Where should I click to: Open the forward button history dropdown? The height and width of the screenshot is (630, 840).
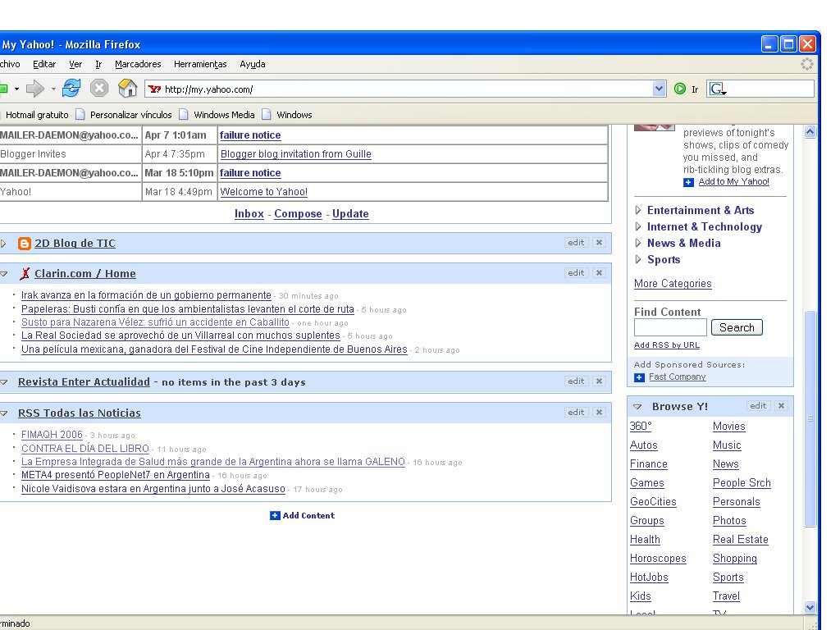pyautogui.click(x=53, y=89)
